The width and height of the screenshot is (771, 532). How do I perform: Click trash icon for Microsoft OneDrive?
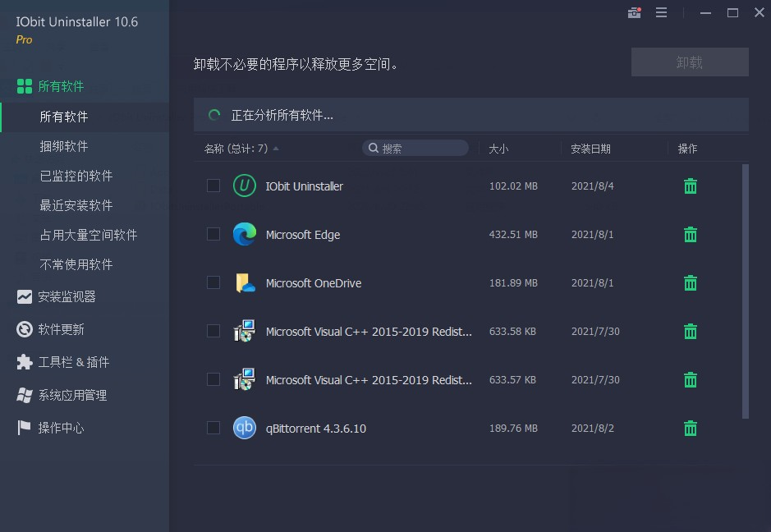point(691,282)
